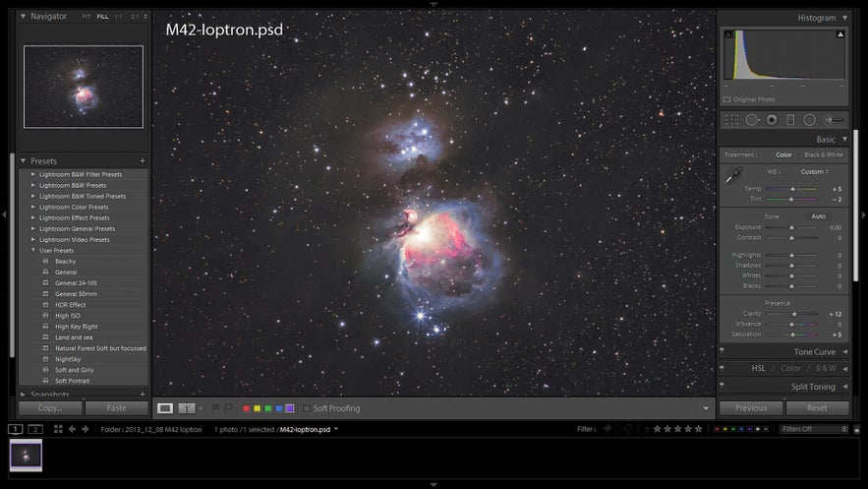Screen dimensions: 868x489
Task: Go back with filmstrip left arrow
Action: pos(72,429)
